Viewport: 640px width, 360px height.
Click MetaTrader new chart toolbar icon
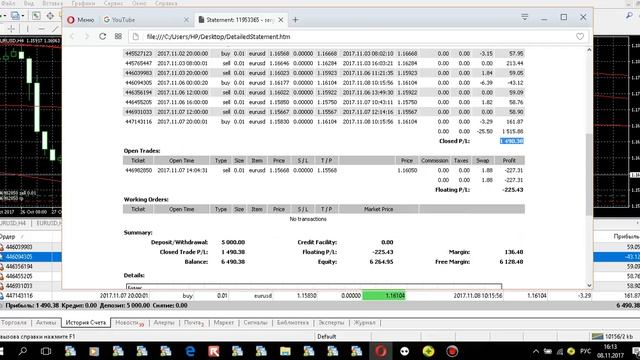15,16
